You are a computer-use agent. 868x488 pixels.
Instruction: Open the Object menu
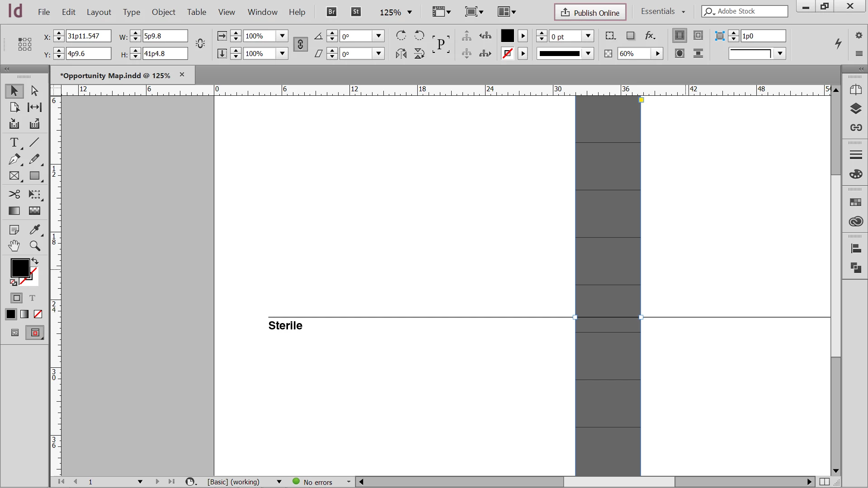coord(163,12)
